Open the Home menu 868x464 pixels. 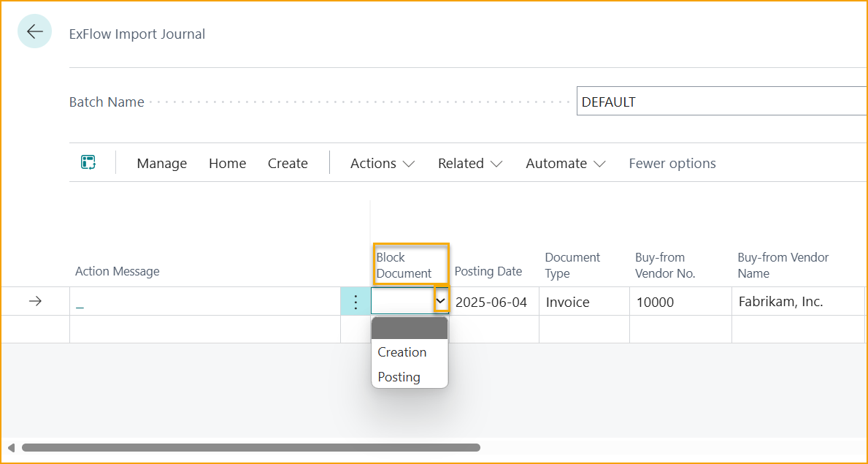click(x=227, y=163)
